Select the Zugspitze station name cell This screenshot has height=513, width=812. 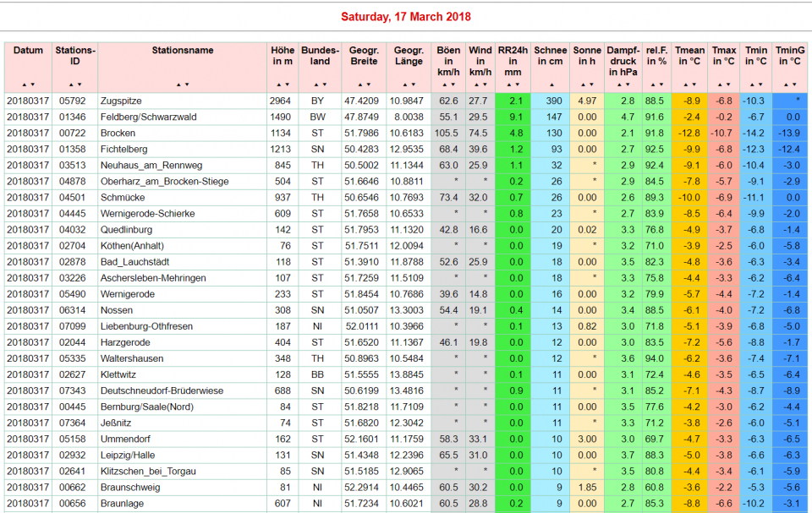pos(121,101)
